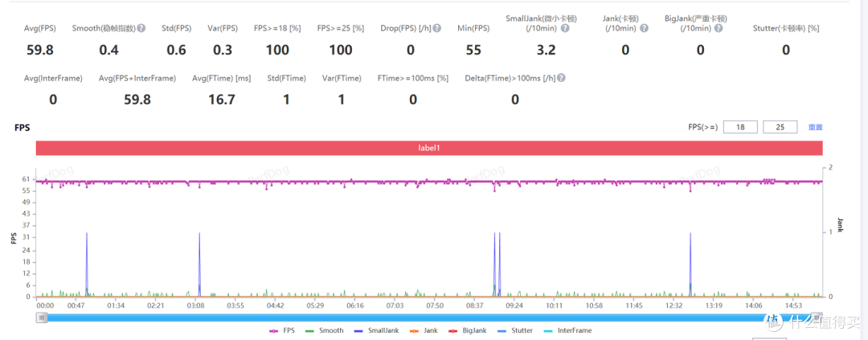
Task: Focus the FPS threshold field showing 18
Action: [740, 127]
